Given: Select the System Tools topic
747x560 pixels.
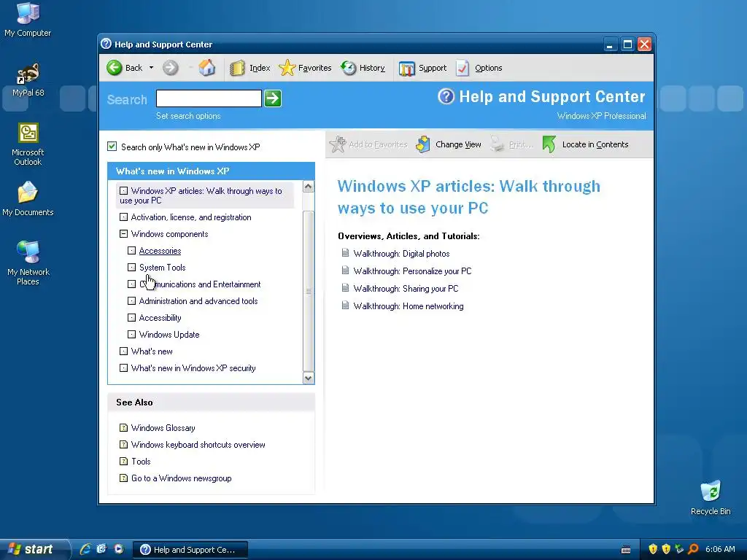Looking at the screenshot, I should point(163,268).
